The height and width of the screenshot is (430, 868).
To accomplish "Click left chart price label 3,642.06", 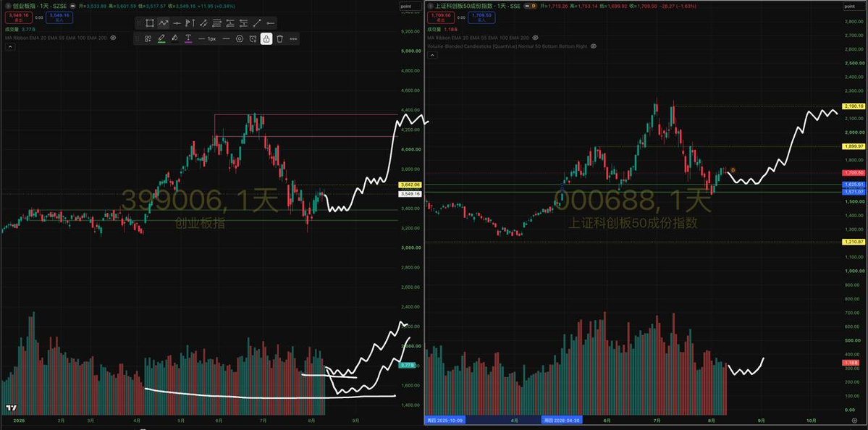I will click(x=409, y=185).
